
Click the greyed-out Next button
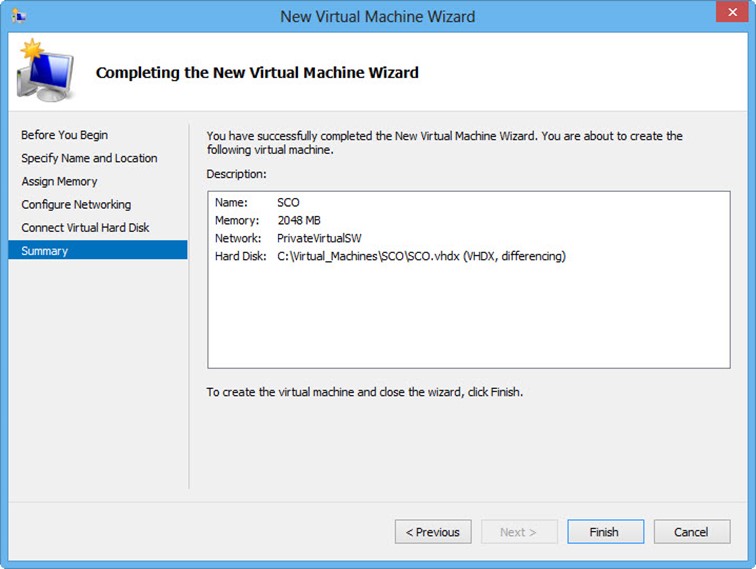519,532
